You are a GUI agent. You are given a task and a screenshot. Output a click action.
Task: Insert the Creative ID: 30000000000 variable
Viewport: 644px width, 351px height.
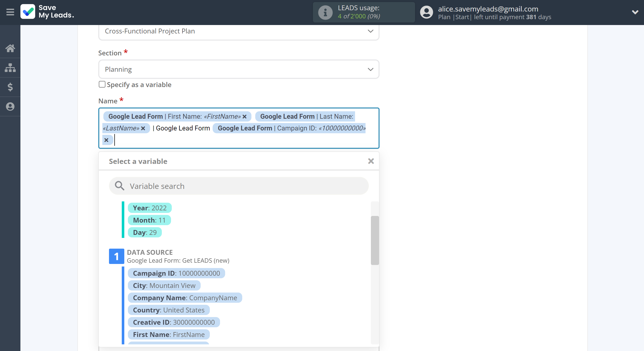click(174, 322)
